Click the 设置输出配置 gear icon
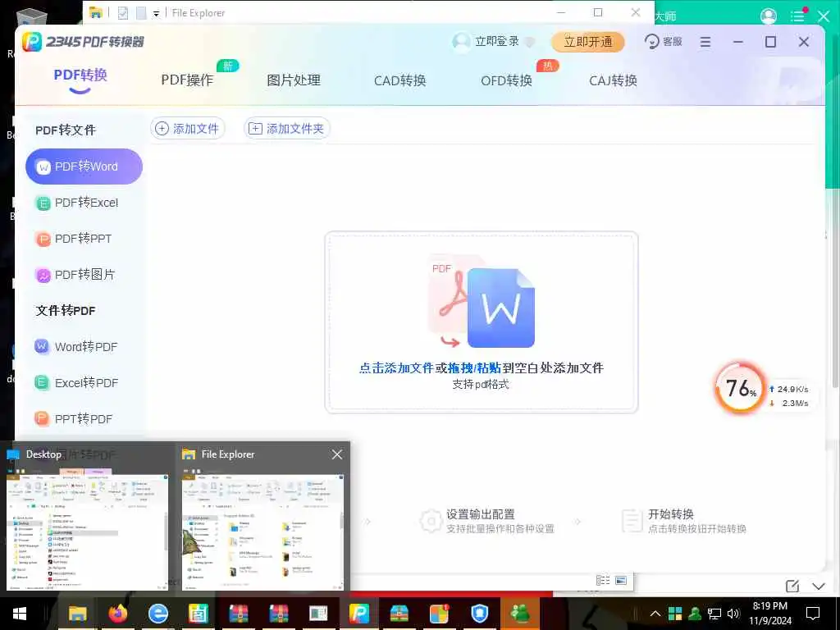 coord(431,521)
